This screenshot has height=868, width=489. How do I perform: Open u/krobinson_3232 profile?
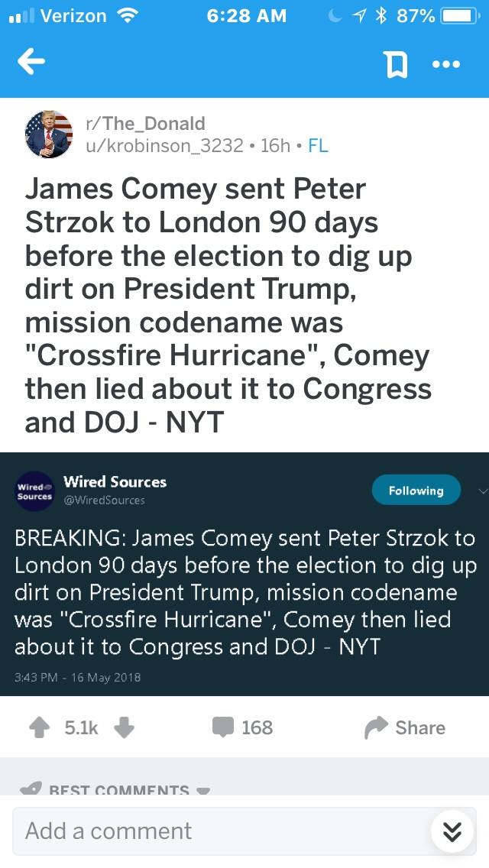point(166,146)
